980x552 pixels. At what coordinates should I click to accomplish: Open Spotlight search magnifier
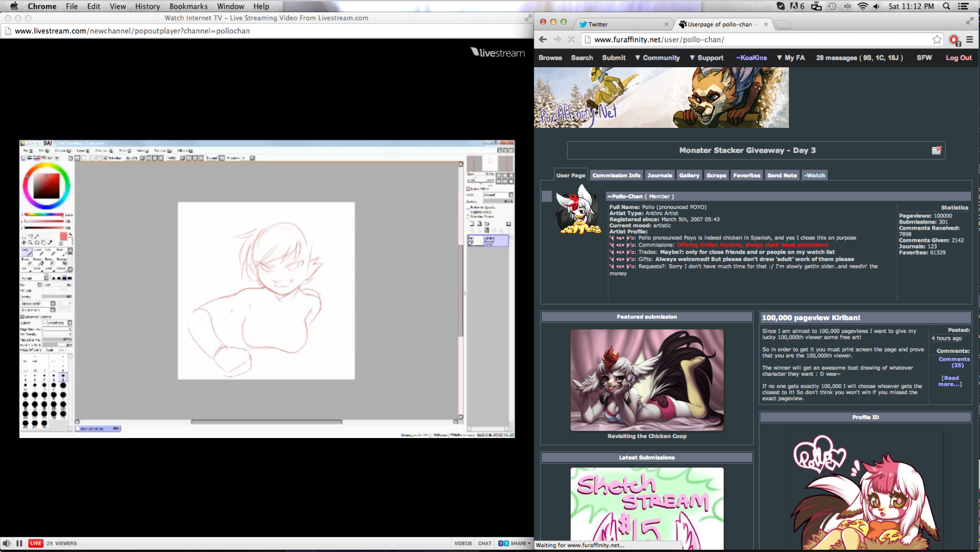[947, 6]
